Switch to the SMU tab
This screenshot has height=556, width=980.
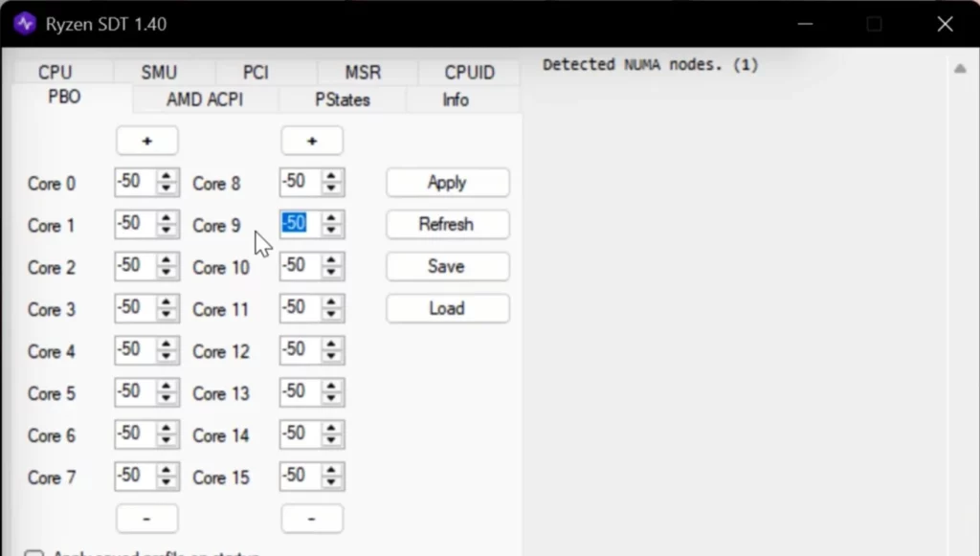pyautogui.click(x=159, y=73)
